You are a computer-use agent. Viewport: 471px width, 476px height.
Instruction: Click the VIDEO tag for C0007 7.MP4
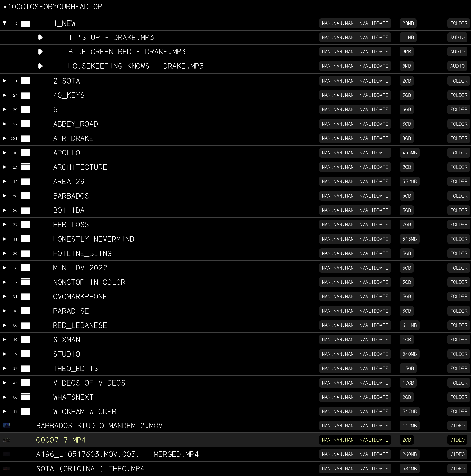tap(457, 440)
